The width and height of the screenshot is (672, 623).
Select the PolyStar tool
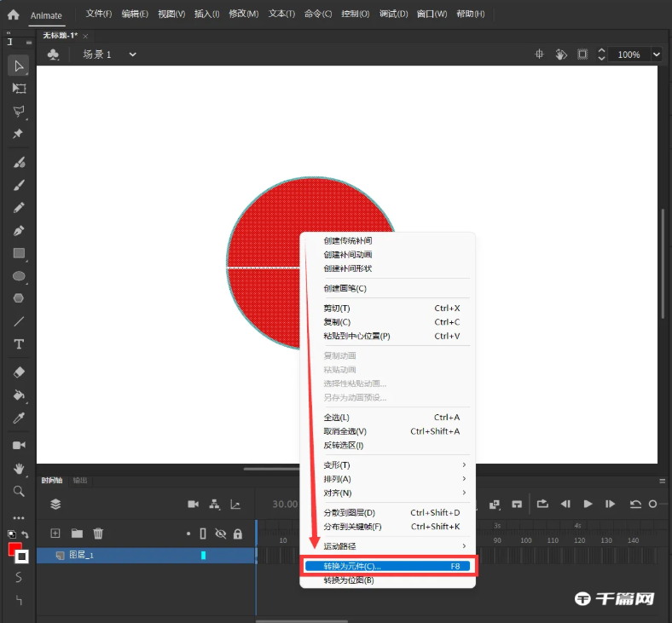point(19,298)
